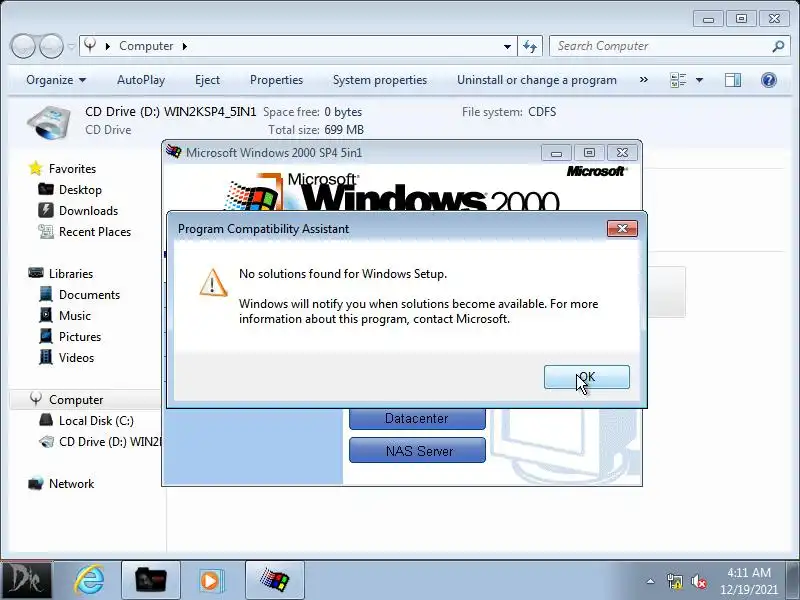This screenshot has width=800, height=600.
Task: Open the Organize menu
Action: click(x=56, y=80)
